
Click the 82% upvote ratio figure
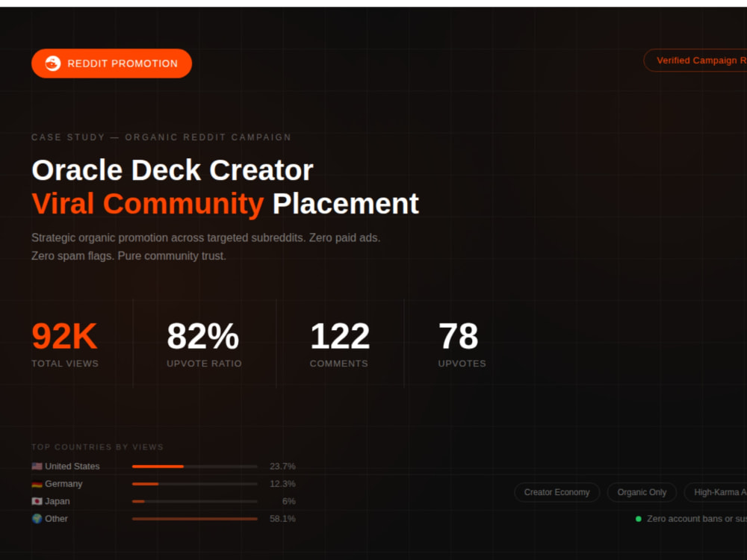click(203, 336)
